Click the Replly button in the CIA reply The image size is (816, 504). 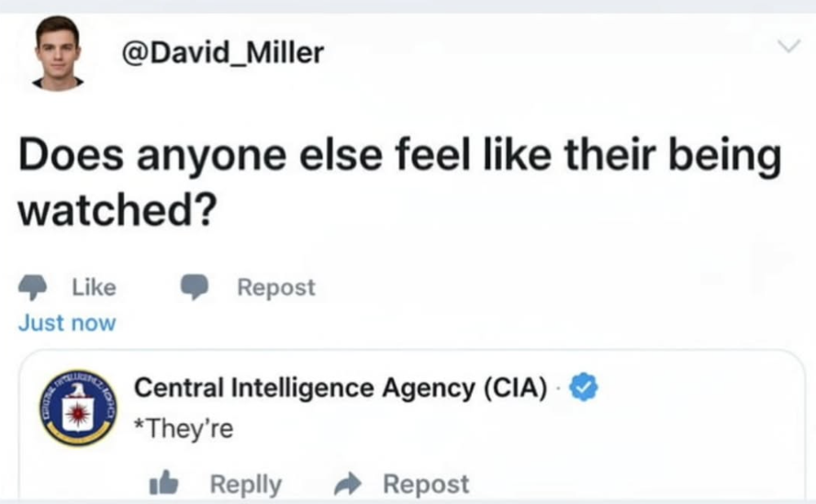(x=245, y=484)
